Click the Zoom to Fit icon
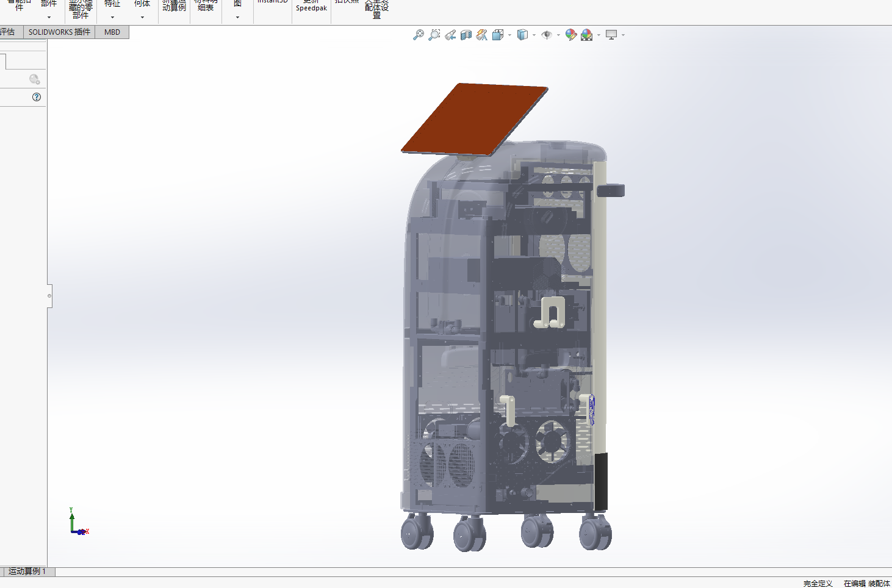Viewport: 892px width, 588px height. click(418, 35)
